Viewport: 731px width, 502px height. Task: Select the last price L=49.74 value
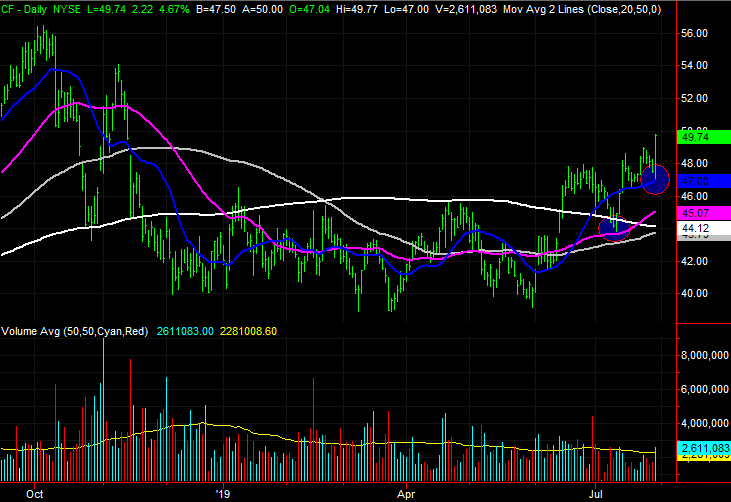point(106,9)
